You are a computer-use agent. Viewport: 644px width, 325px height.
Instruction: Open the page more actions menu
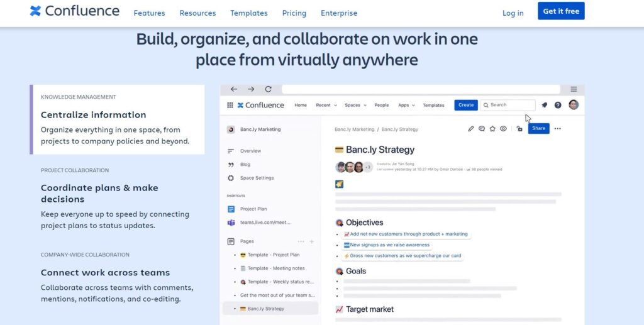point(557,129)
